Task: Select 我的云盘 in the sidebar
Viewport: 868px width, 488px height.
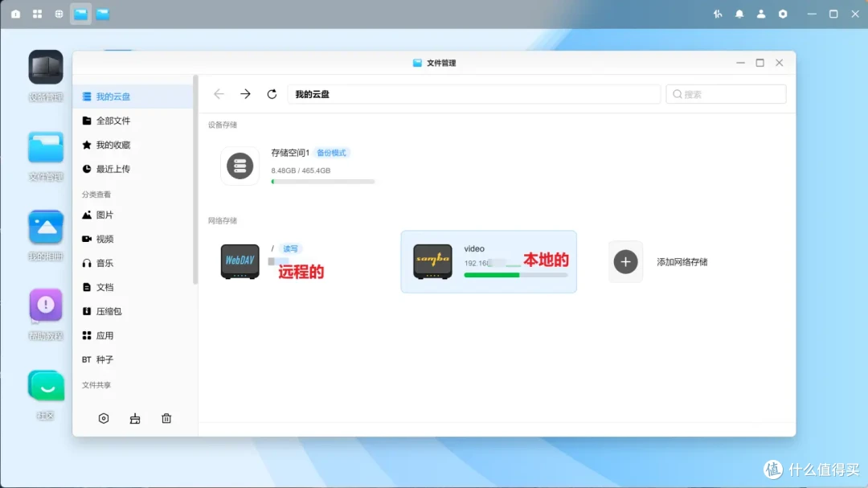Action: [133, 96]
